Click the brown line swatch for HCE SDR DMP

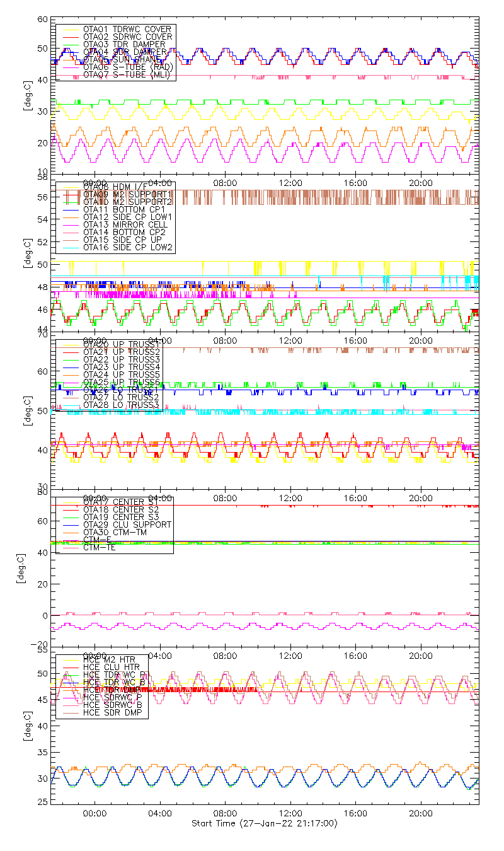pos(69,712)
